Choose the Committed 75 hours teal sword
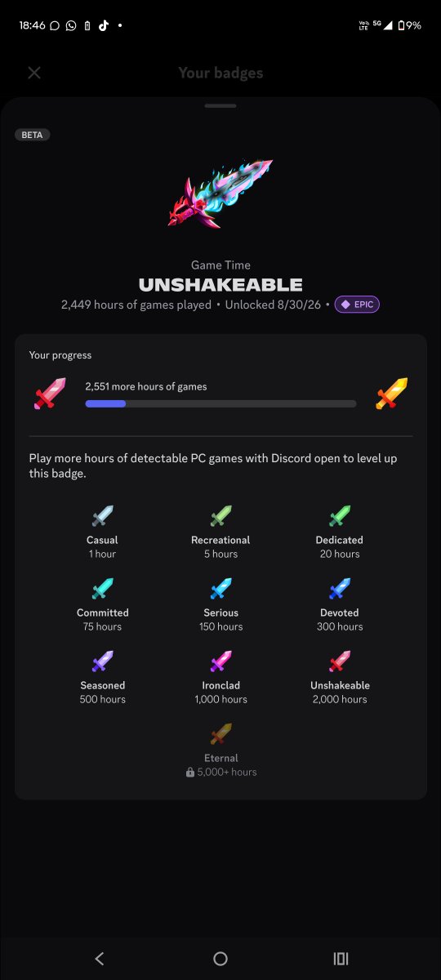441x980 pixels. click(102, 589)
